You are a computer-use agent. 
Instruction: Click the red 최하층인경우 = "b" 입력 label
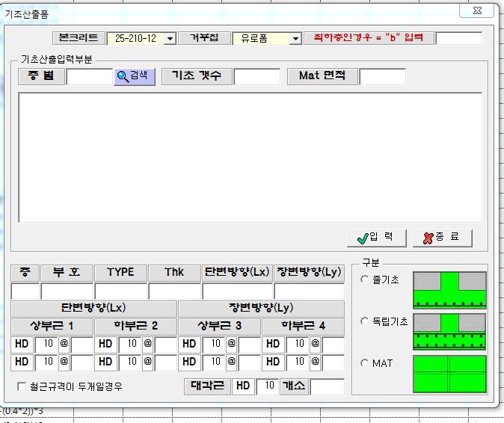pyautogui.click(x=369, y=38)
